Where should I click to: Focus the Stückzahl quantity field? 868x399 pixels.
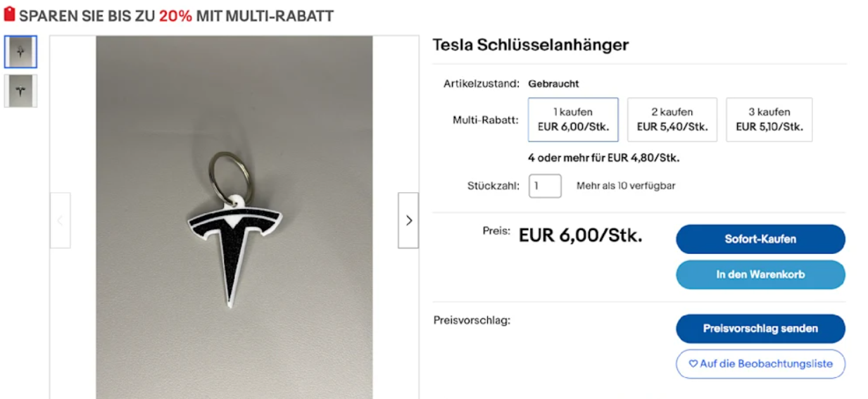point(545,186)
